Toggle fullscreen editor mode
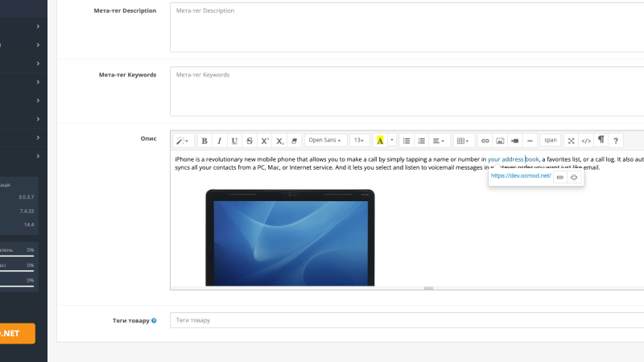The image size is (644, 362). (571, 141)
